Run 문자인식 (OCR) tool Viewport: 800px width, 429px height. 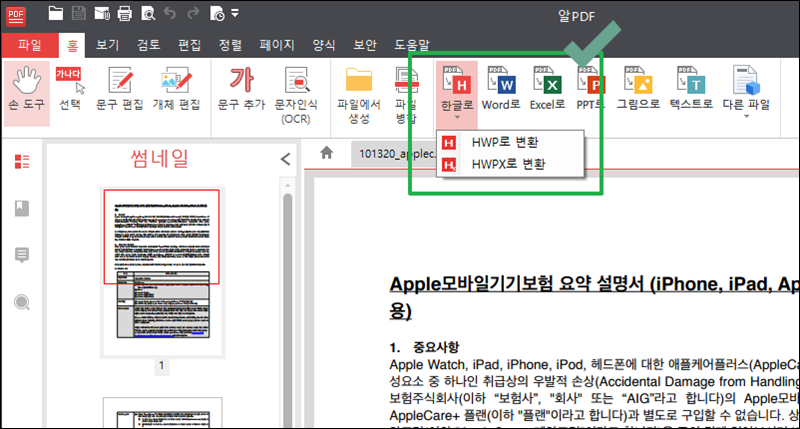coord(296,96)
